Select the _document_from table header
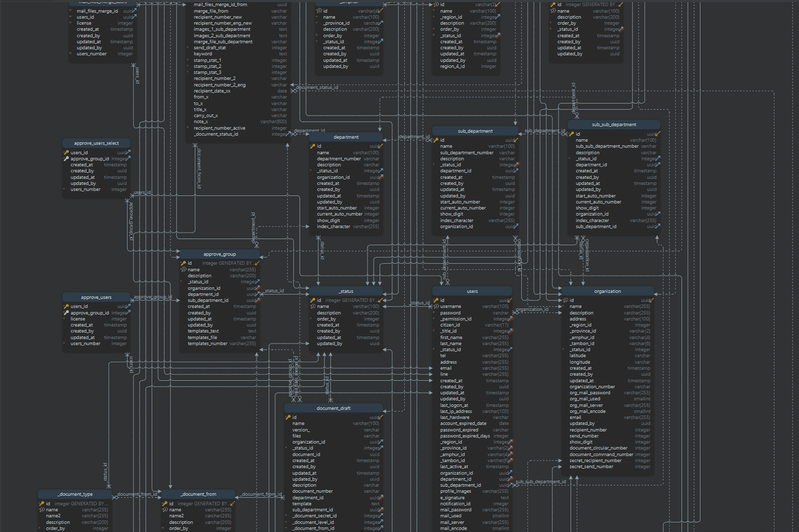The height and width of the screenshot is (532, 799). 198,494
